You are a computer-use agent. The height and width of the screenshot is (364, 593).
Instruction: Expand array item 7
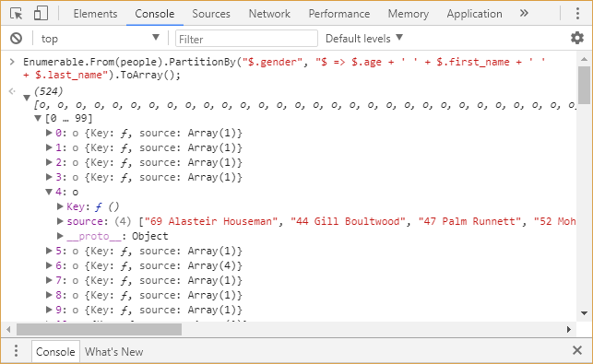coord(49,280)
